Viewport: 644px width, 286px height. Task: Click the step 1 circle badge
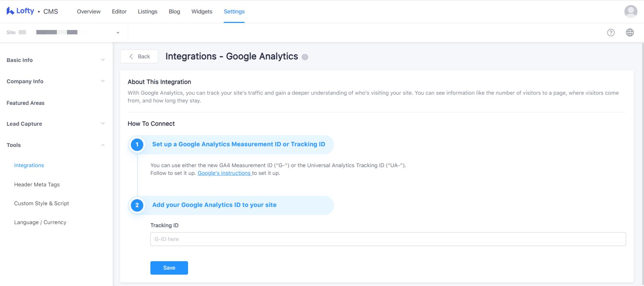coord(137,144)
